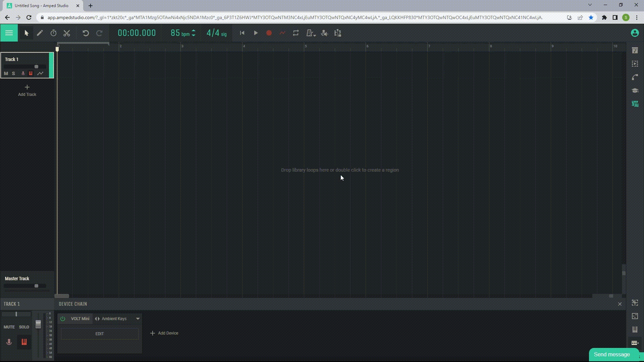Click the record button
644x362 pixels.
click(x=269, y=33)
